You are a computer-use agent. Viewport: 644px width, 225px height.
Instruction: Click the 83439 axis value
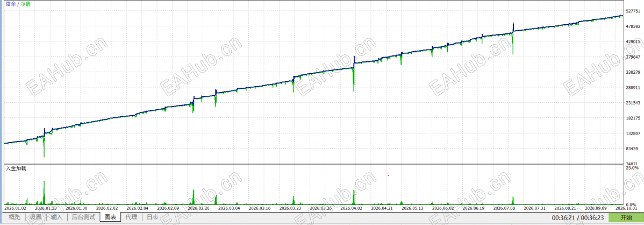632,149
